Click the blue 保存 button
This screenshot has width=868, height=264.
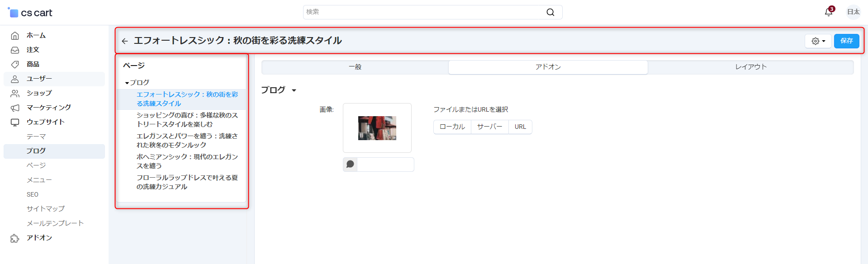coord(846,41)
